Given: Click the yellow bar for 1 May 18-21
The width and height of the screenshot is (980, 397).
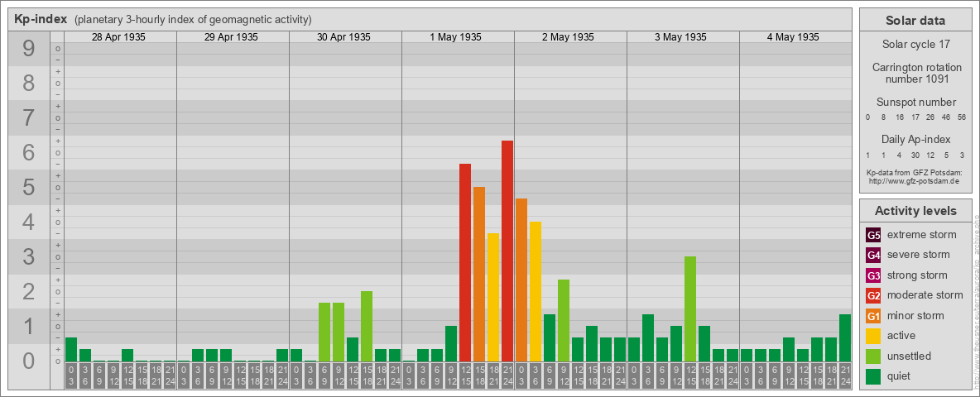Looking at the screenshot, I should pyautogui.click(x=493, y=297).
